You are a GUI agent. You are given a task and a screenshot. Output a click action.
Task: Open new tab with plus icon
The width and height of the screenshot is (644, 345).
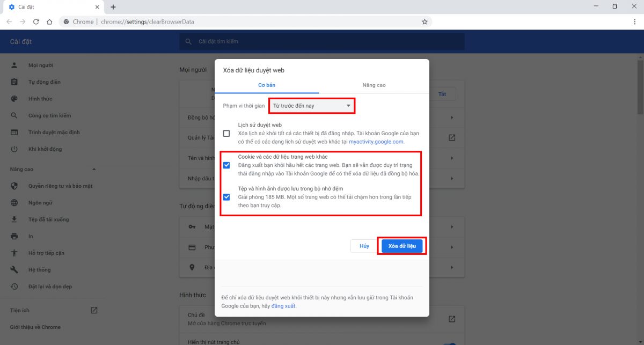coord(113,7)
